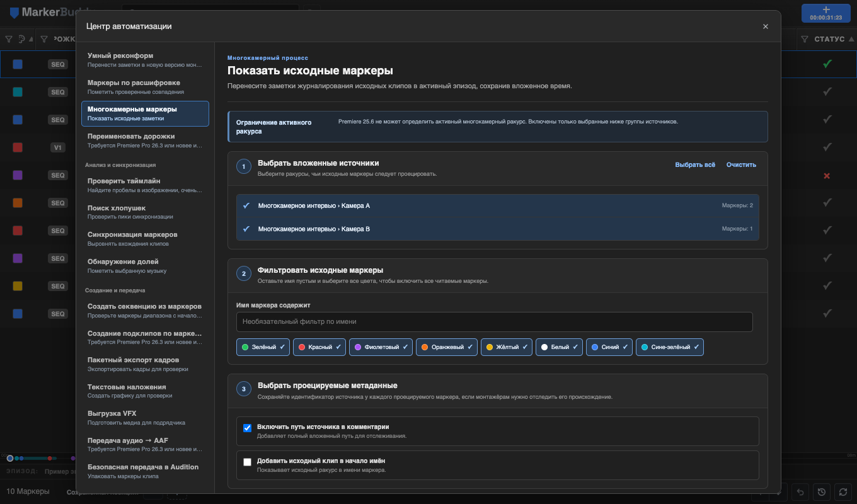Viewport: 857px width, 504px height.
Task: Open Маркеры по расшифровке in the sidebar
Action: click(x=145, y=87)
